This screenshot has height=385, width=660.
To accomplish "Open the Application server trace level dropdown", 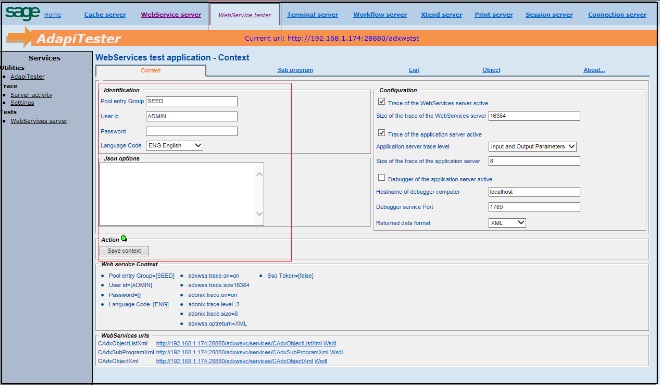I will [x=532, y=146].
